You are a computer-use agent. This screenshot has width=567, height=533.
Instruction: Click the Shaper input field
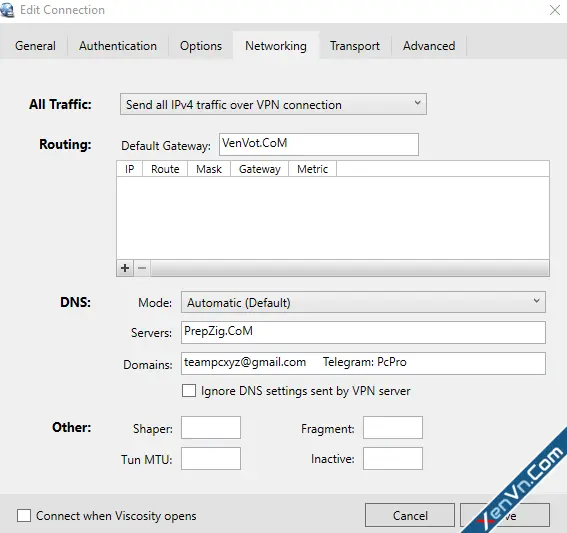pyautogui.click(x=211, y=427)
